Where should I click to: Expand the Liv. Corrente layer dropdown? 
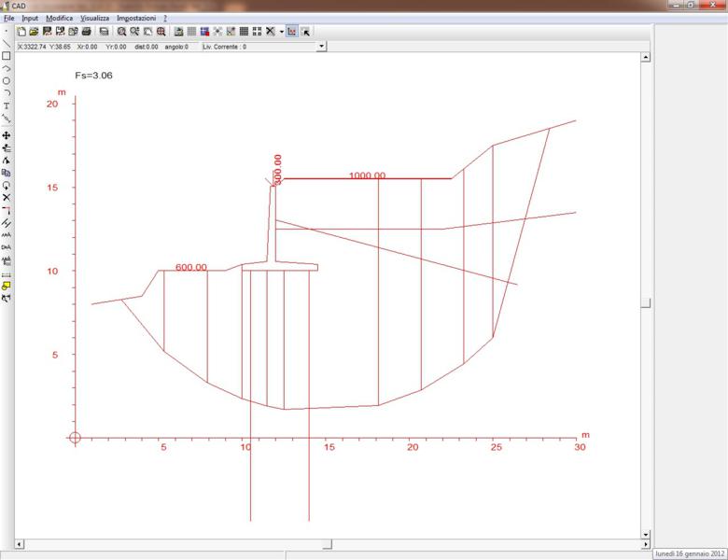[321, 47]
